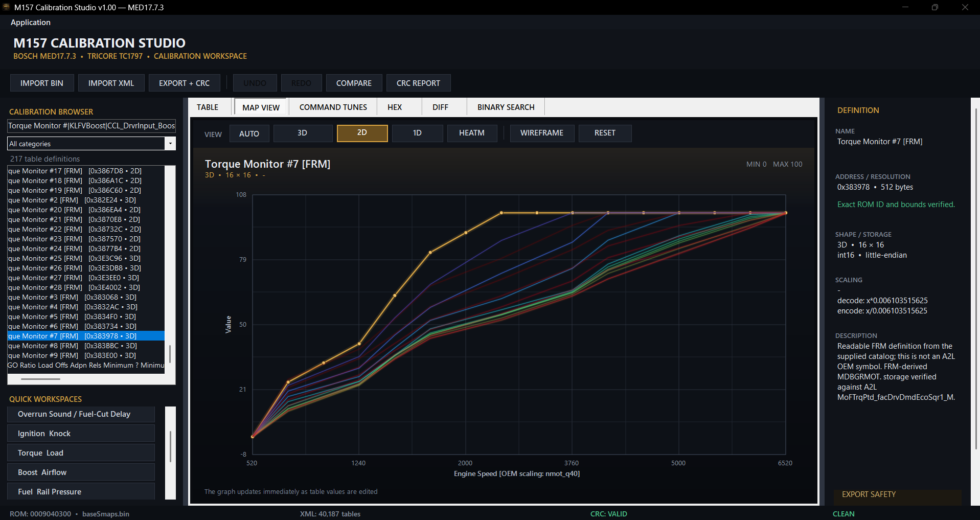Select Torque Monitor #4 [FRM] row
This screenshot has height=520, width=980.
click(86, 307)
